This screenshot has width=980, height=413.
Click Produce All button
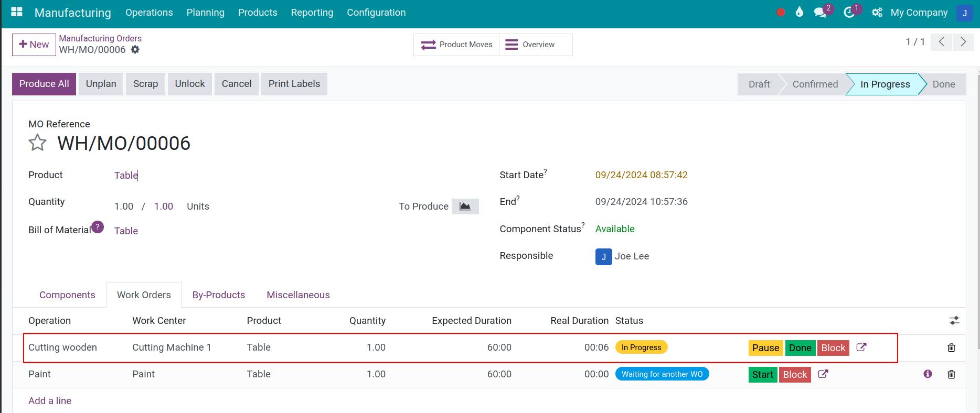click(x=44, y=84)
